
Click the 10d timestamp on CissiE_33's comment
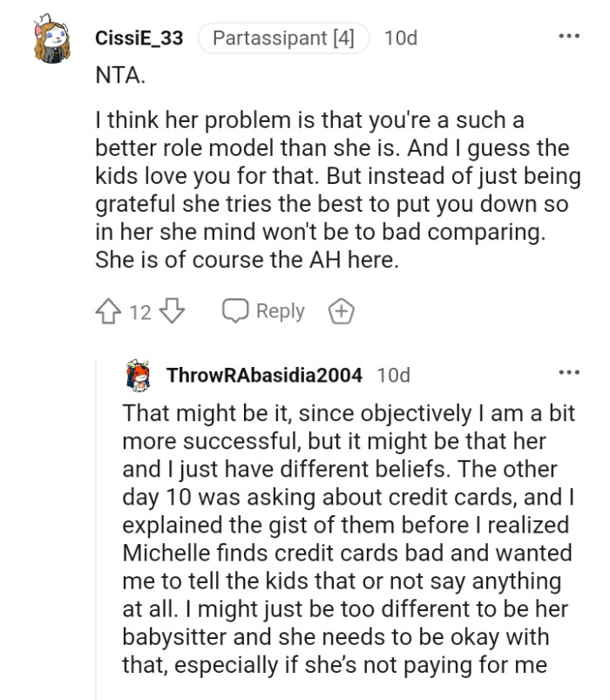pos(400,37)
